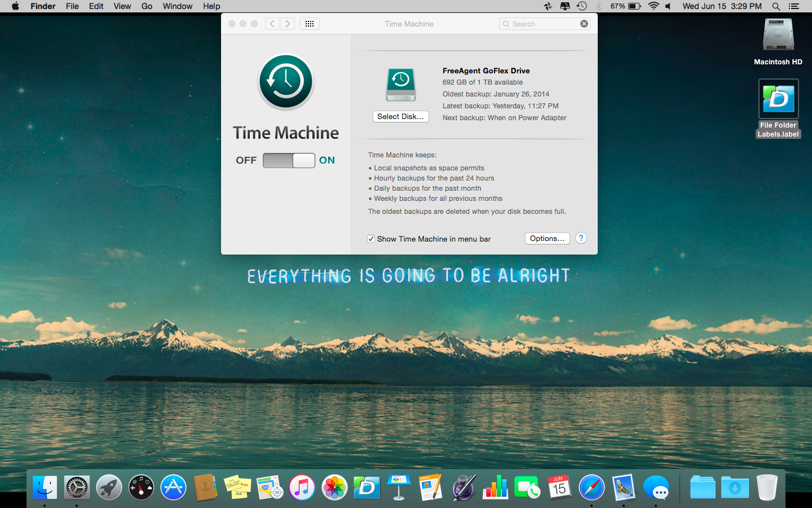This screenshot has width=812, height=508.
Task: Open iTunes in the Dock
Action: click(302, 487)
